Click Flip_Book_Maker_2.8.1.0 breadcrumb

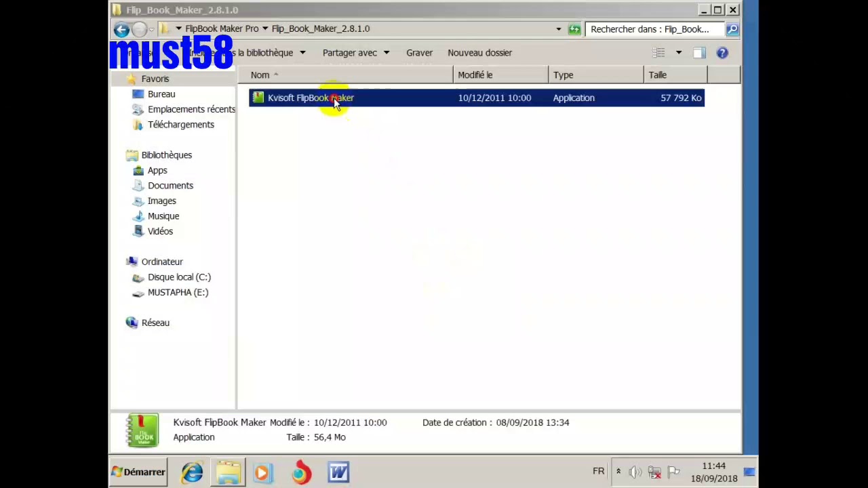[x=321, y=29]
